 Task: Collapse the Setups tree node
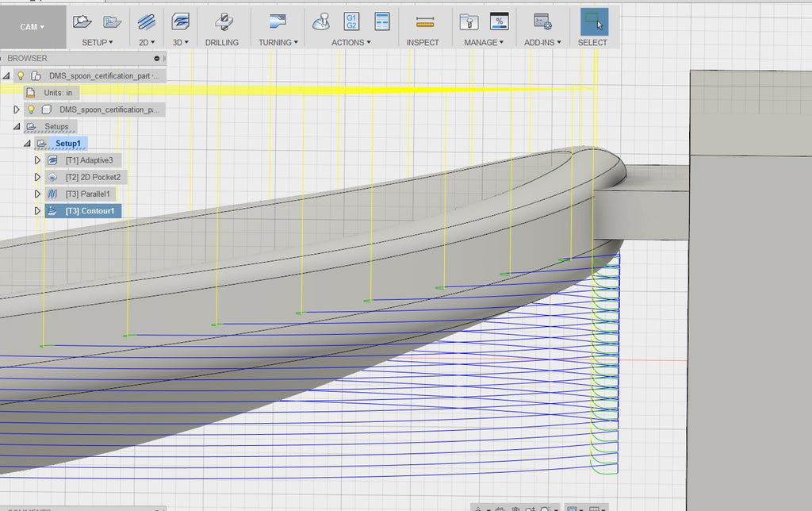click(x=16, y=127)
